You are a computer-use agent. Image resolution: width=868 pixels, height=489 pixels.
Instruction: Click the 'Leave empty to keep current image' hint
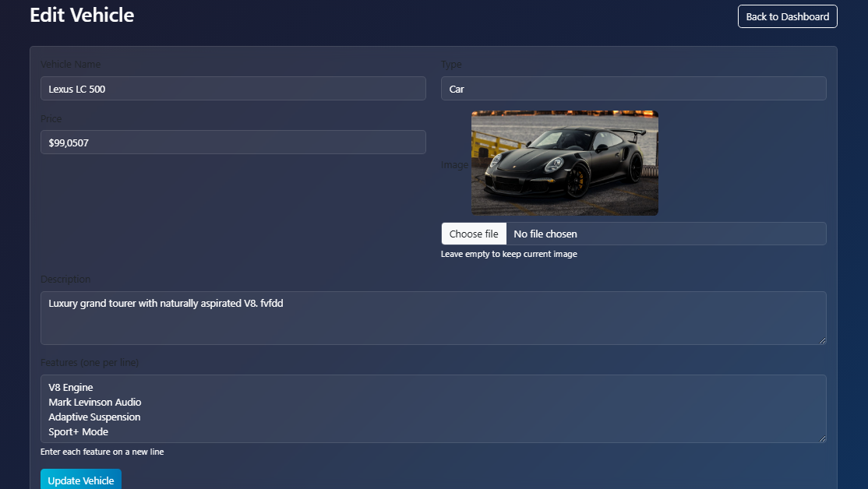509,254
